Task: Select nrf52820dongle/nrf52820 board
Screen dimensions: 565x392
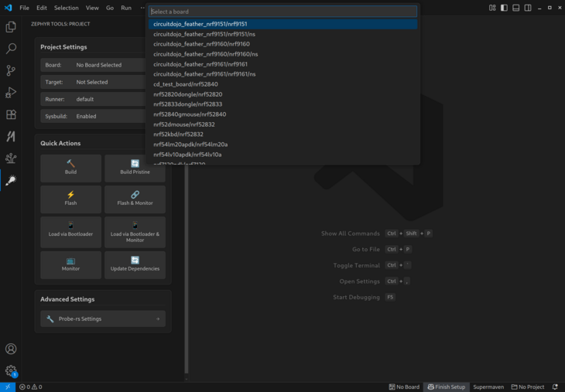Action: (282, 94)
